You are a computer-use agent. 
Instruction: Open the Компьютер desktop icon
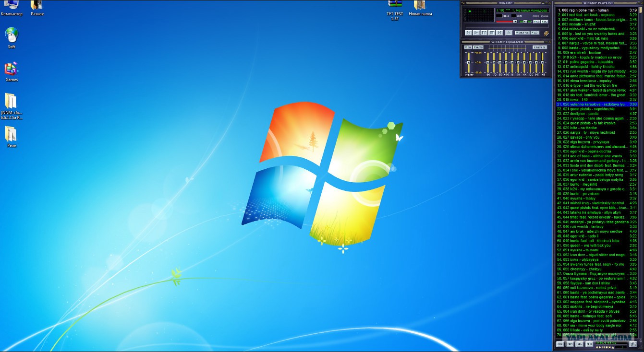12,8
